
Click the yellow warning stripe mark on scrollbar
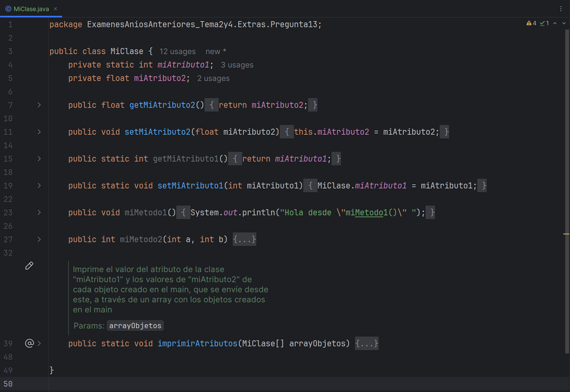pyautogui.click(x=566, y=234)
